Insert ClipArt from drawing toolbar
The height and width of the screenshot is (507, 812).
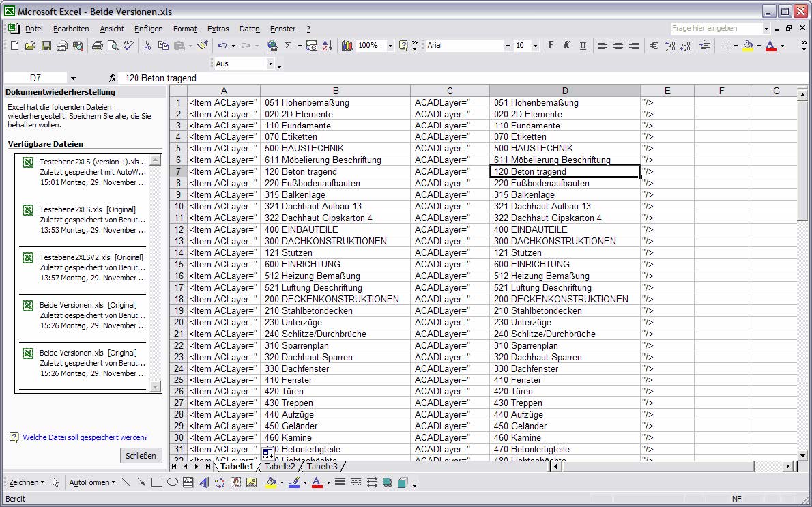[x=235, y=482]
